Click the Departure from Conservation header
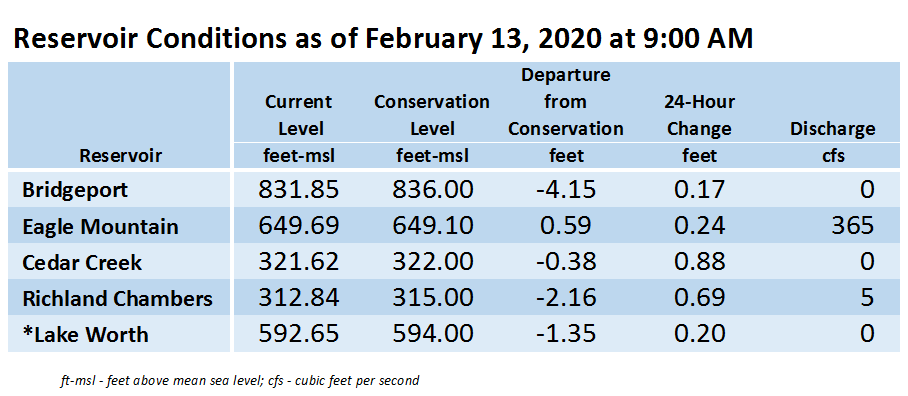This screenshot has height=396, width=908. pos(565,102)
